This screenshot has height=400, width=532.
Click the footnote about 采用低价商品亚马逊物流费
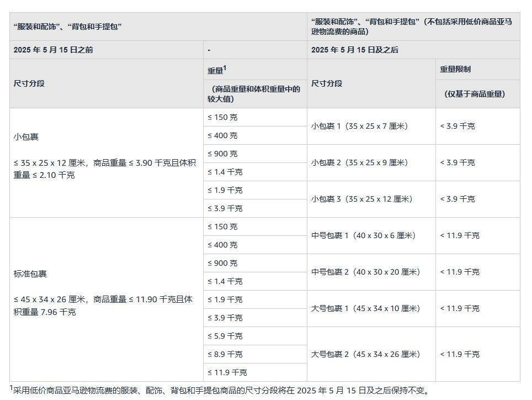[220, 391]
